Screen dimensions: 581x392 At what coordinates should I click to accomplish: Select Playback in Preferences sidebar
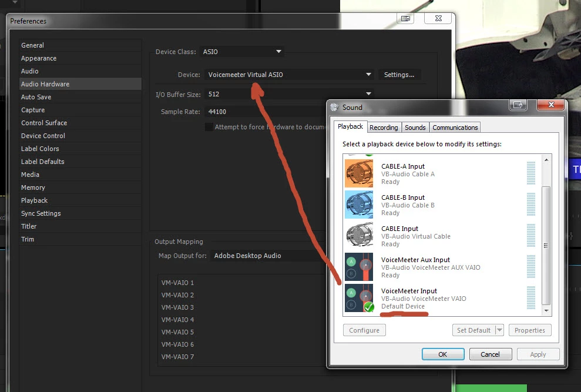point(80,200)
